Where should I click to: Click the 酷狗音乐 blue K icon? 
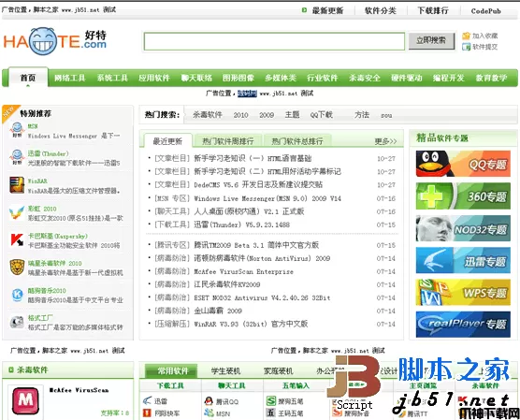pos(17,295)
